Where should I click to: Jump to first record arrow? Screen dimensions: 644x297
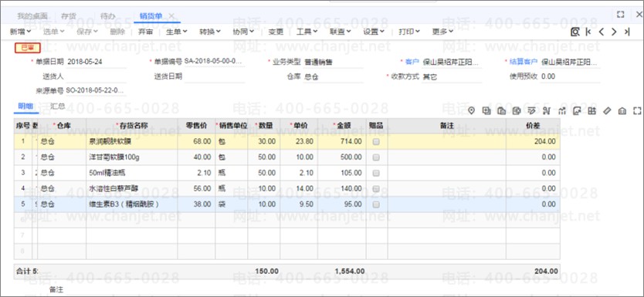click(x=588, y=32)
